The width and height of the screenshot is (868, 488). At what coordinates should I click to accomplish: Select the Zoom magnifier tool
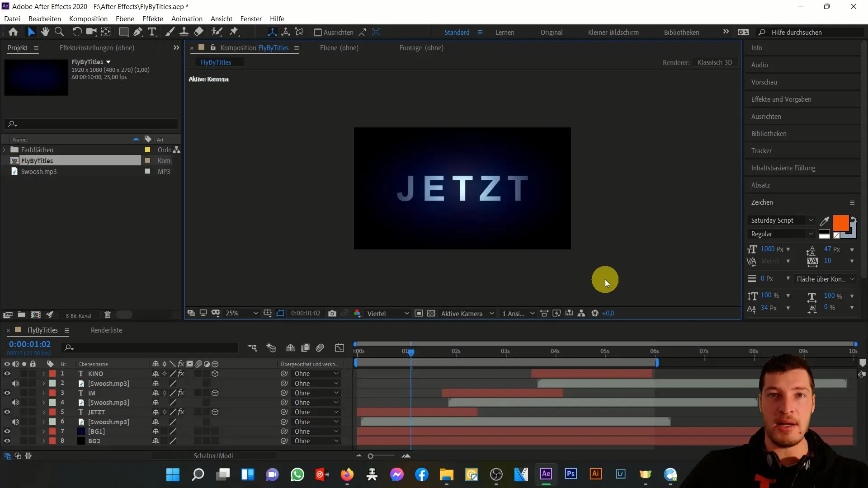[x=59, y=32]
